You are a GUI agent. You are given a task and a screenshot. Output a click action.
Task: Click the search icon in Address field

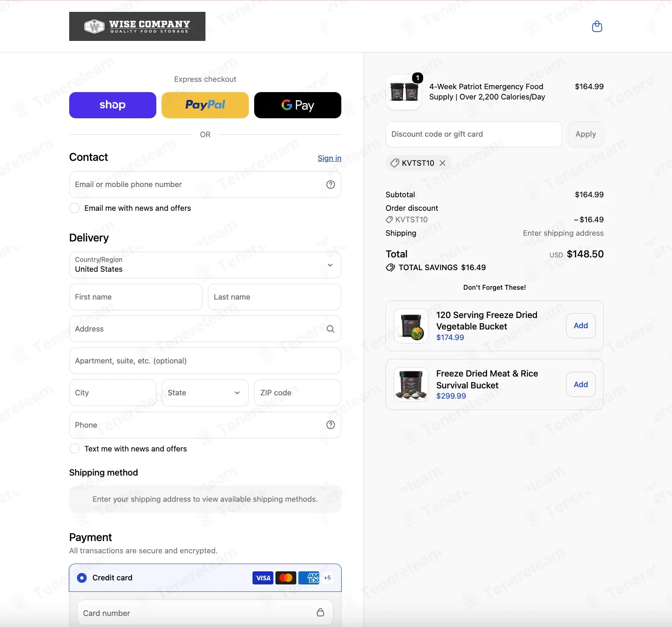point(331,329)
